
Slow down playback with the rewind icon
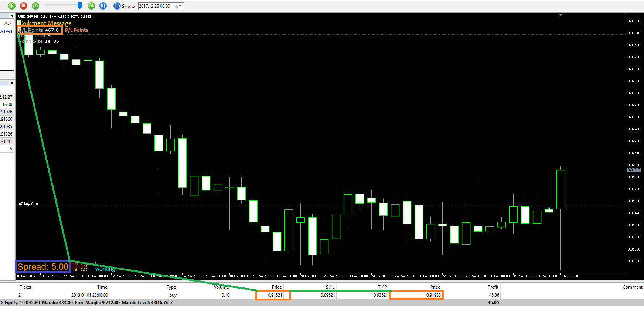pos(35,6)
